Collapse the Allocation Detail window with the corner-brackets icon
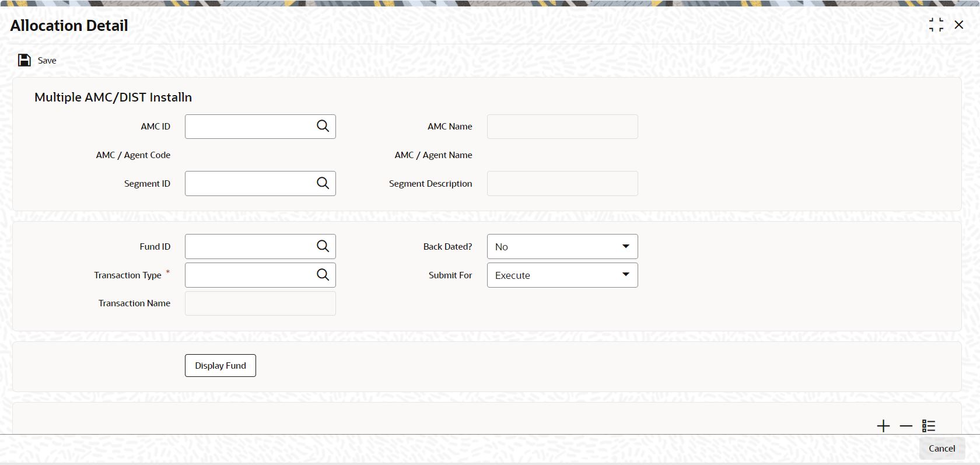The width and height of the screenshot is (980, 465). click(936, 25)
